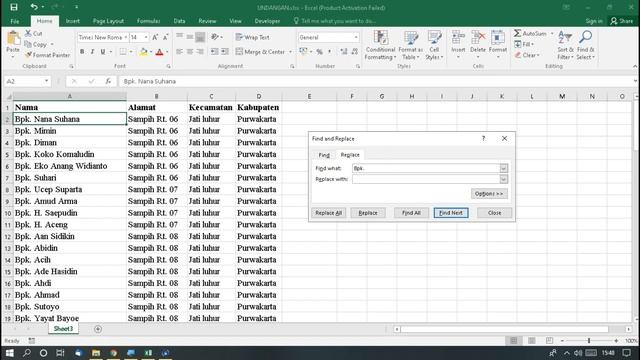Open the General number format dropdown

tap(356, 37)
